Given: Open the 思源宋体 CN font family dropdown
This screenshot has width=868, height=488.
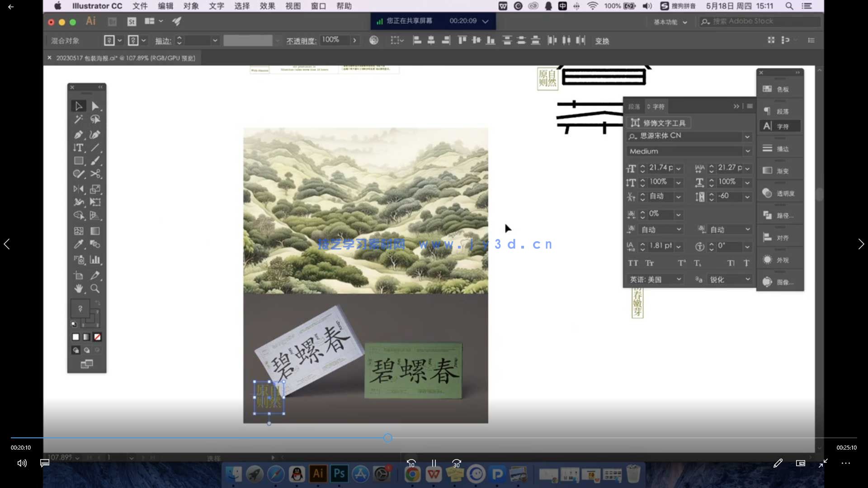Looking at the screenshot, I should [747, 136].
